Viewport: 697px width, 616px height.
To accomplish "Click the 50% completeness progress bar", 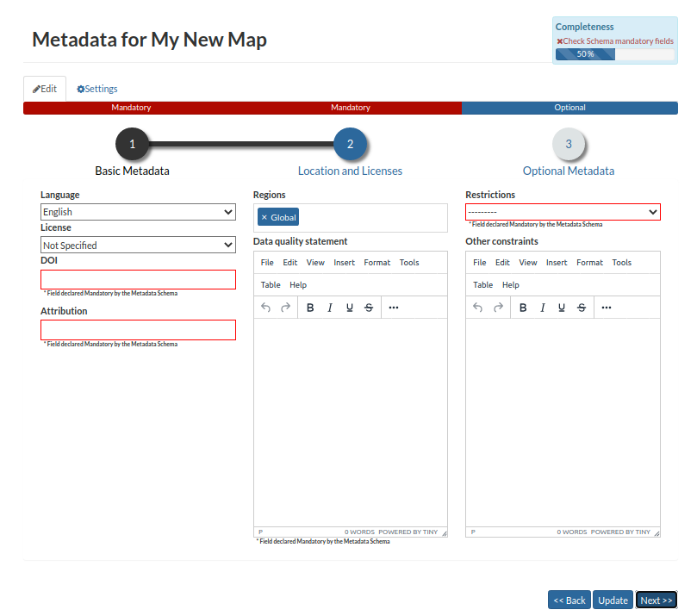I will [615, 54].
